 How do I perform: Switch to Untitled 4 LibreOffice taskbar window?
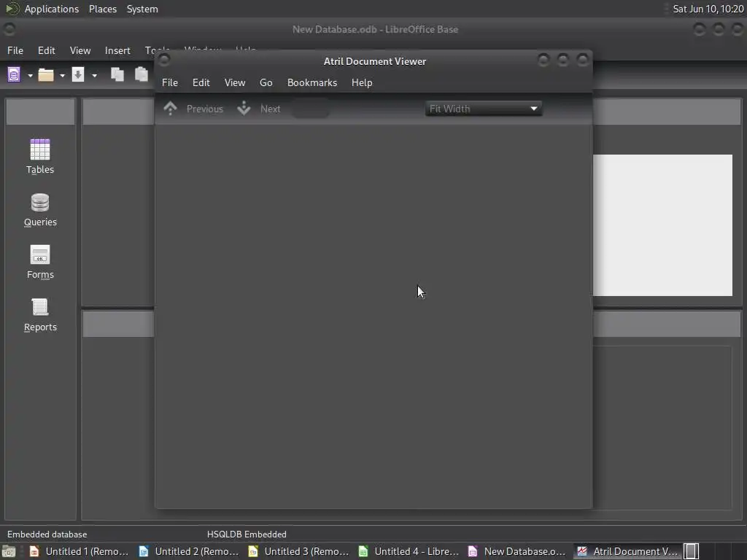409,551
